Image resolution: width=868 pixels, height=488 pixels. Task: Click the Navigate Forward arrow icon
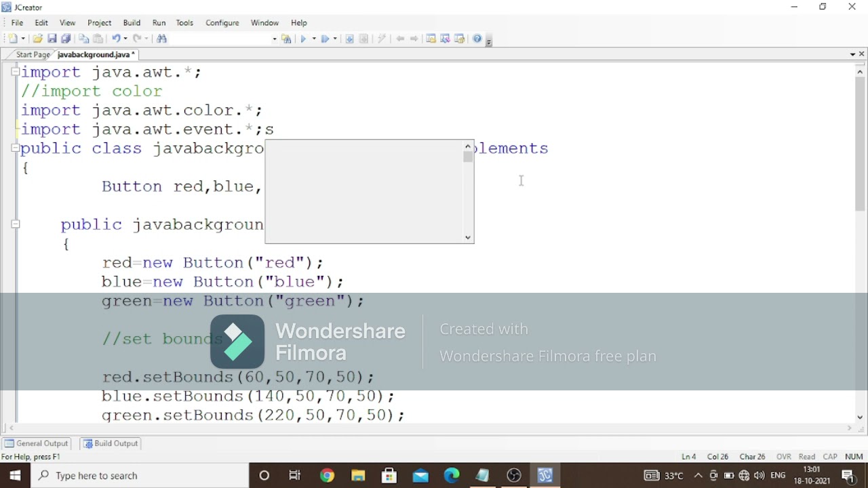pyautogui.click(x=414, y=39)
